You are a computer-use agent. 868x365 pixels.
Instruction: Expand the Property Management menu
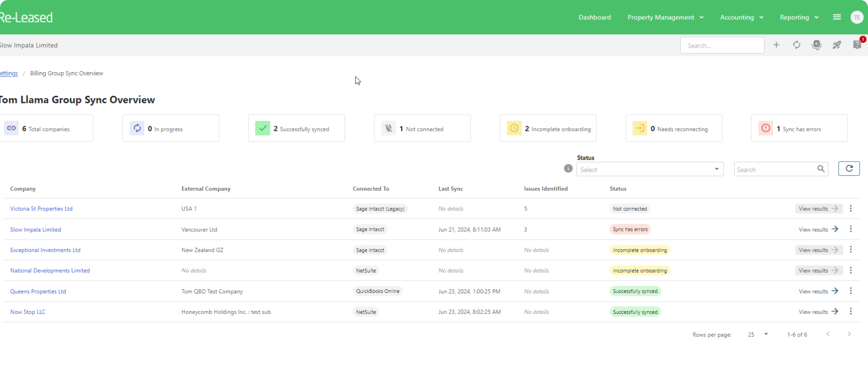(665, 17)
